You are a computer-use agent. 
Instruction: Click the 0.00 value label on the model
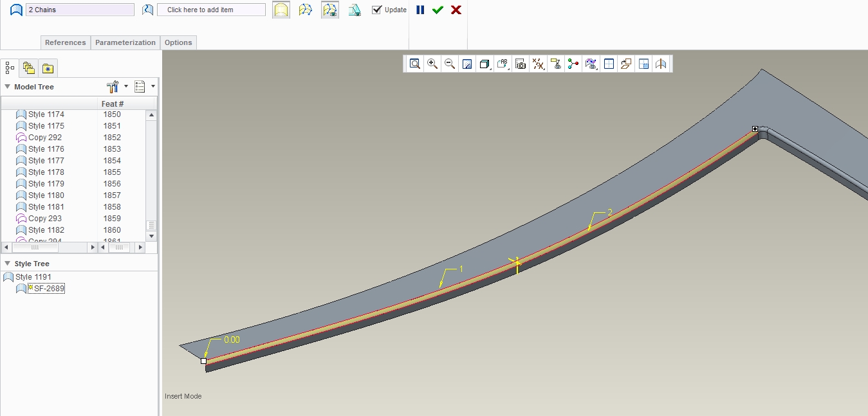click(x=232, y=339)
